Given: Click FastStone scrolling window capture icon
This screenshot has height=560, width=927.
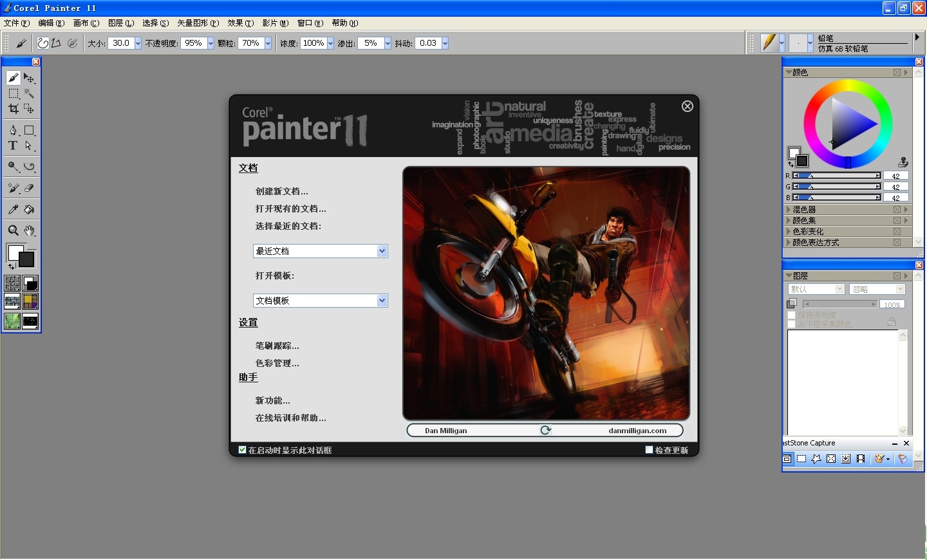Looking at the screenshot, I should pyautogui.click(x=846, y=459).
